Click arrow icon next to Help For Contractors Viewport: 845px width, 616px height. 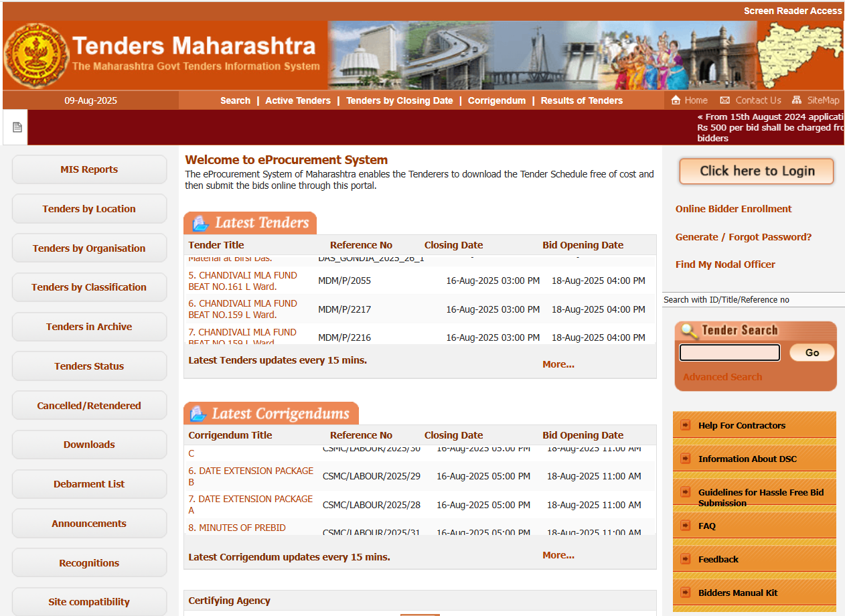click(685, 425)
